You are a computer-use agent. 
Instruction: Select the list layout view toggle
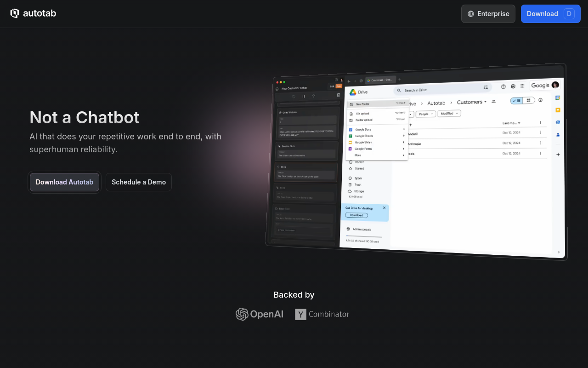(x=517, y=100)
